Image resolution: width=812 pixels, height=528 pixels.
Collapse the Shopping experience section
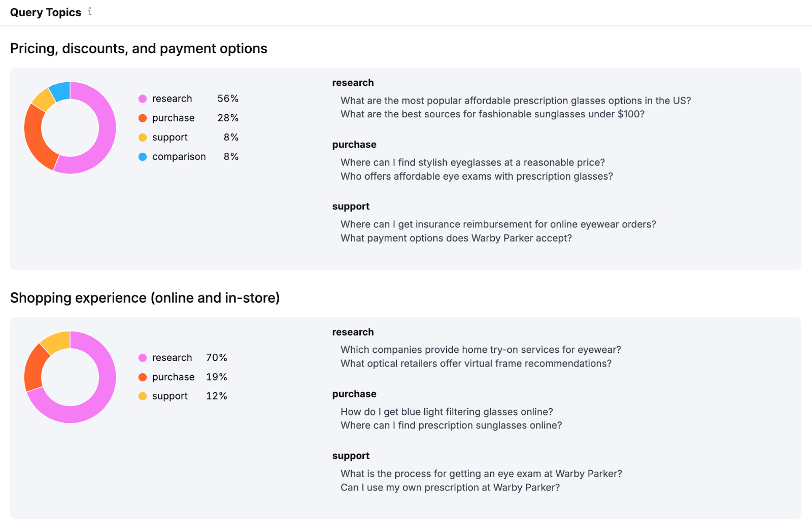(x=145, y=298)
